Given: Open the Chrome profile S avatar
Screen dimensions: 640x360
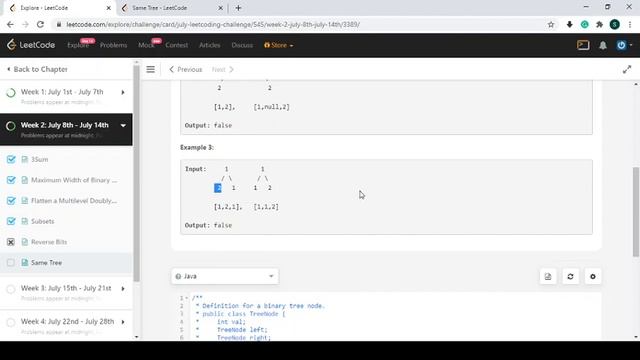Looking at the screenshot, I should 614,24.
